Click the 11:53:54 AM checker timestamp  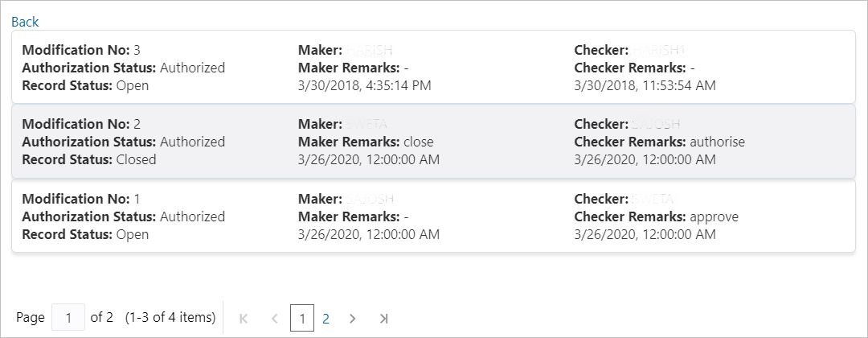click(645, 85)
